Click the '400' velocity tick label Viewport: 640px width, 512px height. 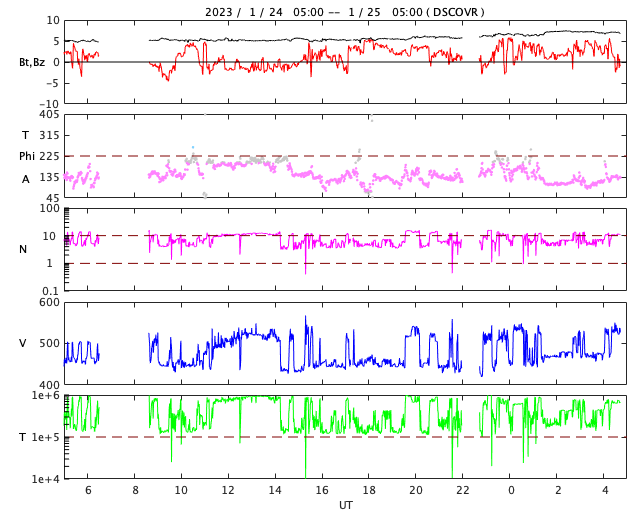[x=49, y=385]
